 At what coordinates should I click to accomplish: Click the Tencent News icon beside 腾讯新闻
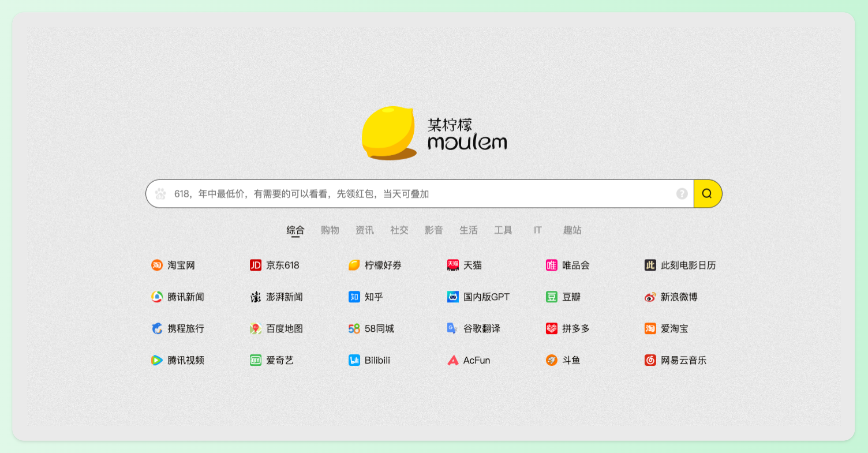[x=157, y=297]
